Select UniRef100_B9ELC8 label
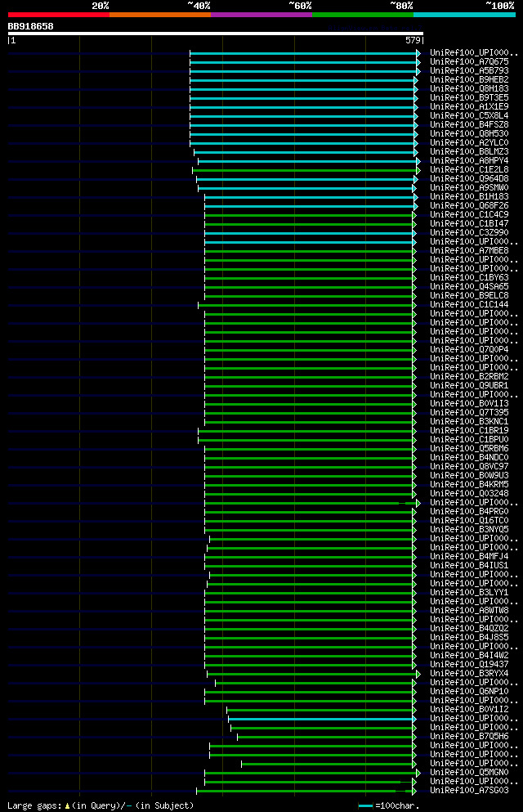Screen dimensions: 523x812 [x=469, y=296]
